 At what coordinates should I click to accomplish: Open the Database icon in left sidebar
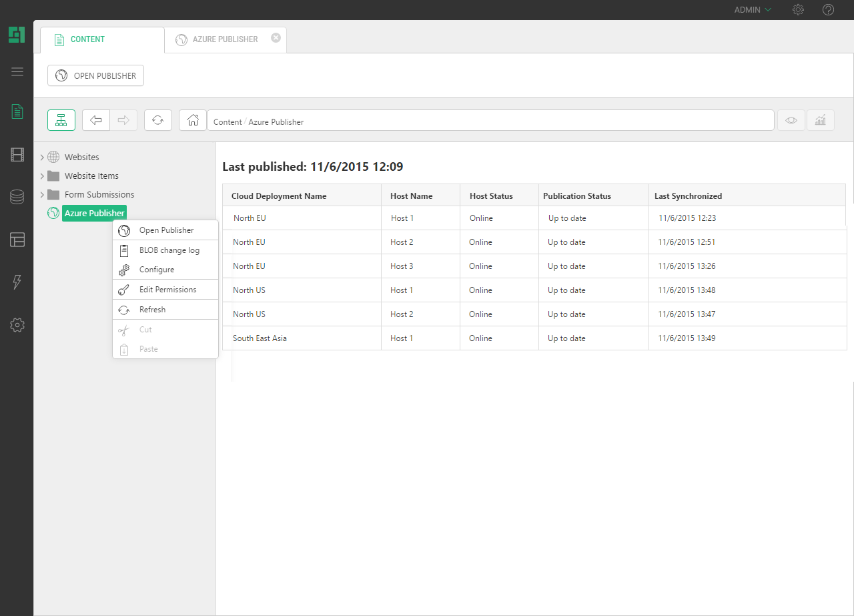point(17,197)
